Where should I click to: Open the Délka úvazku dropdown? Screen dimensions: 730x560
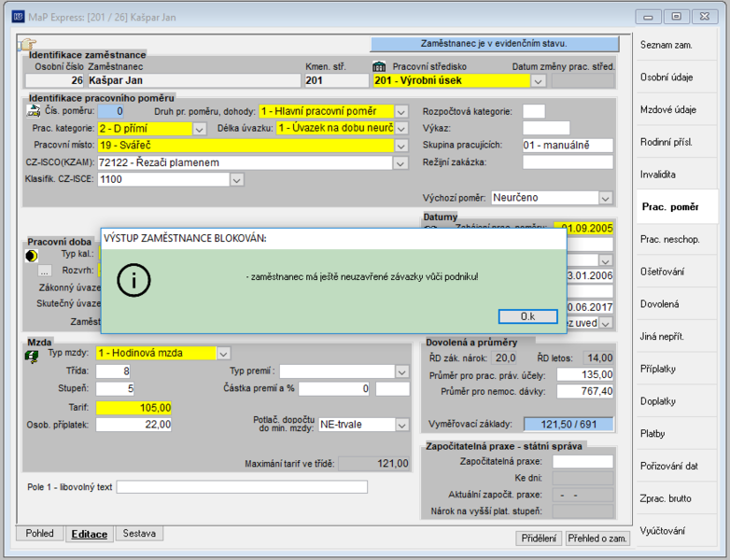tap(401, 128)
